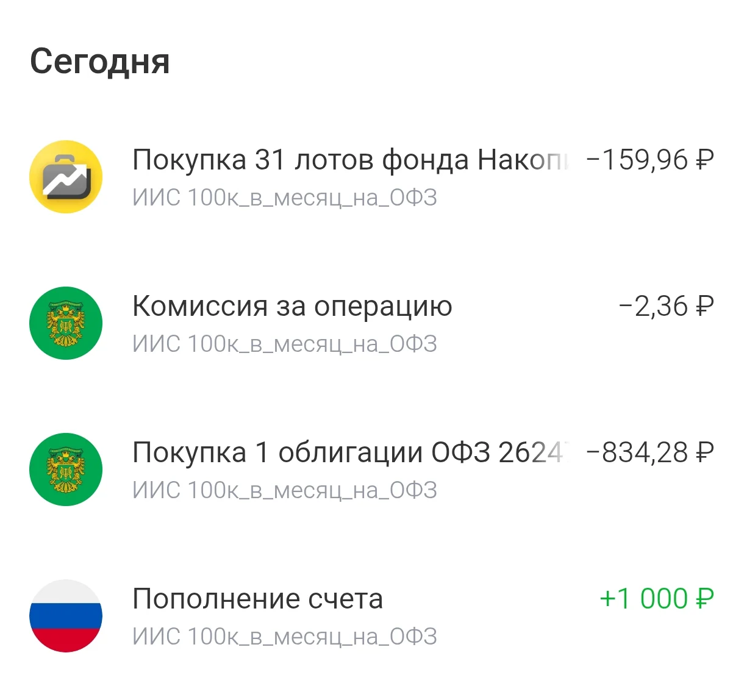
Task: Tap the ruble sign after −2,36
Action: (704, 306)
